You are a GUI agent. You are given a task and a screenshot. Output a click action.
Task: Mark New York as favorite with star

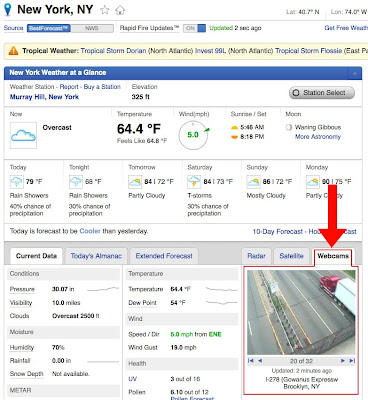click(x=105, y=10)
